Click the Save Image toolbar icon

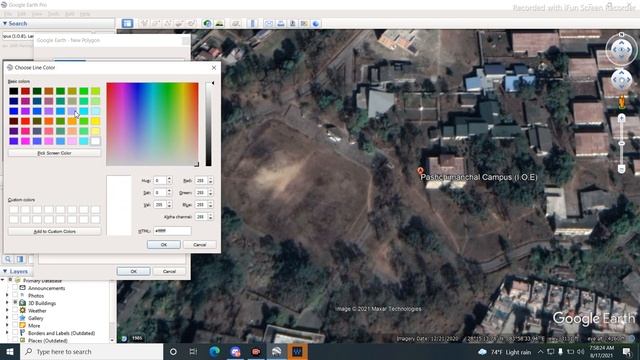point(293,23)
